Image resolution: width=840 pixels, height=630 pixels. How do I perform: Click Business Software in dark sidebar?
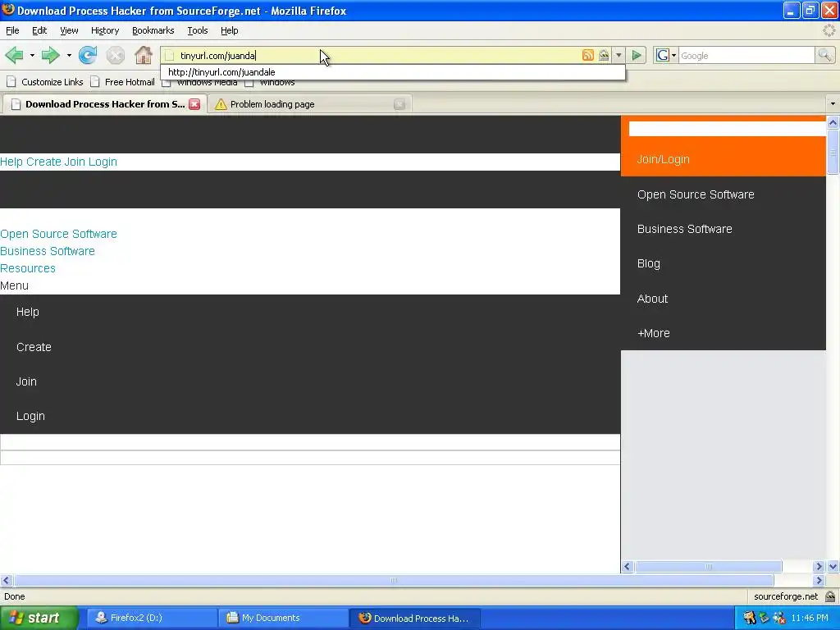(x=684, y=229)
